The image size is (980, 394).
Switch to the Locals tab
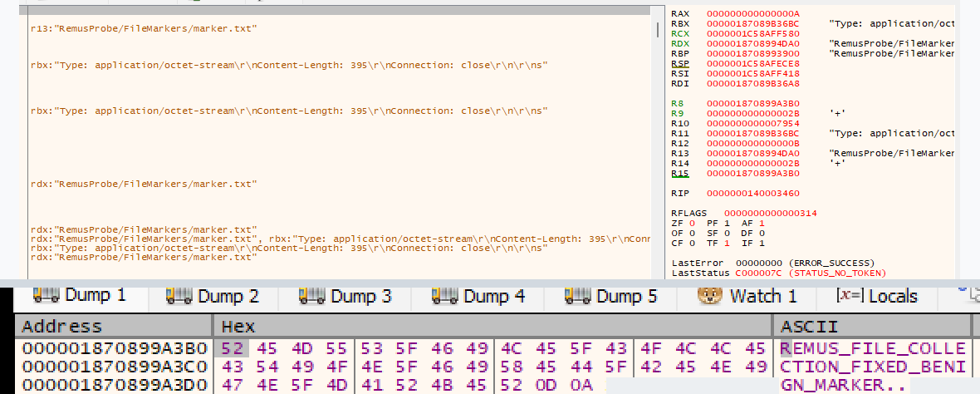pyautogui.click(x=876, y=296)
